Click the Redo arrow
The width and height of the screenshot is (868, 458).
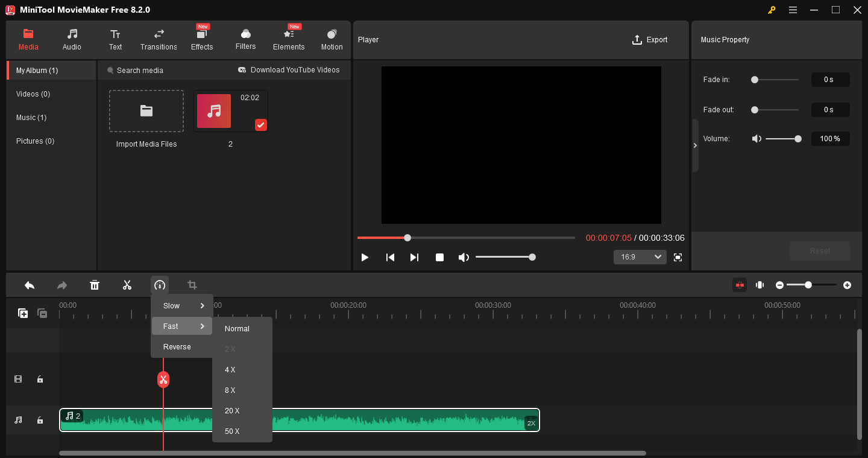62,285
